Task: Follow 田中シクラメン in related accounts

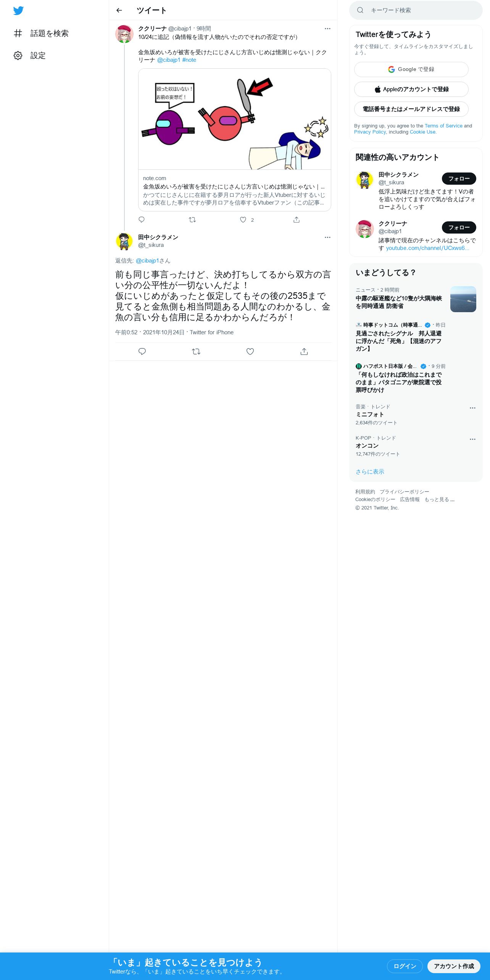Action: tap(459, 179)
